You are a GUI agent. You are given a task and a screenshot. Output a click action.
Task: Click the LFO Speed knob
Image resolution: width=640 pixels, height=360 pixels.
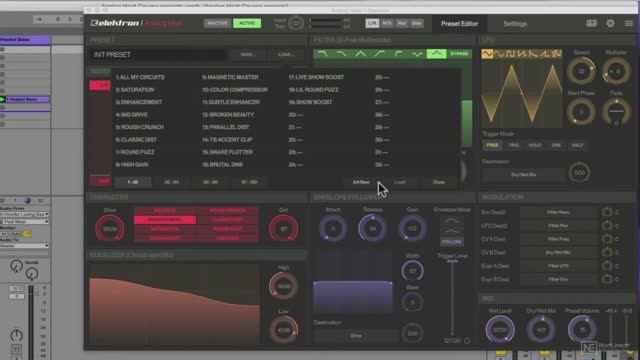click(x=581, y=71)
